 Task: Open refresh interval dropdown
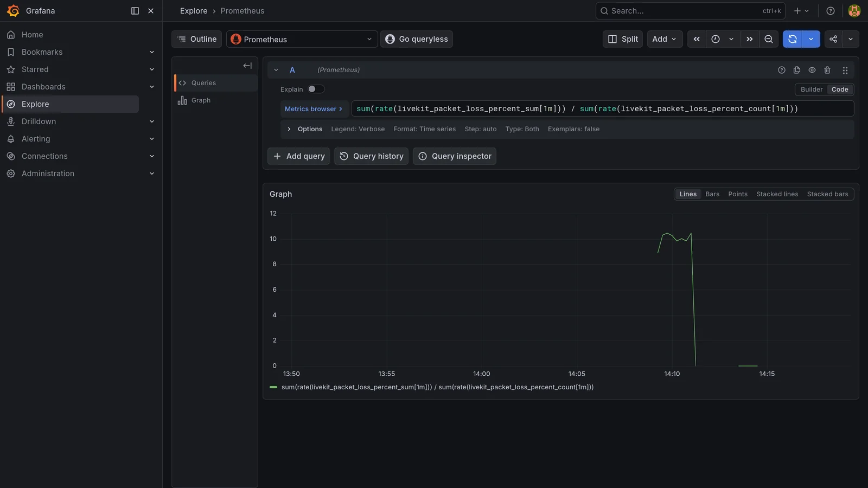coord(811,39)
